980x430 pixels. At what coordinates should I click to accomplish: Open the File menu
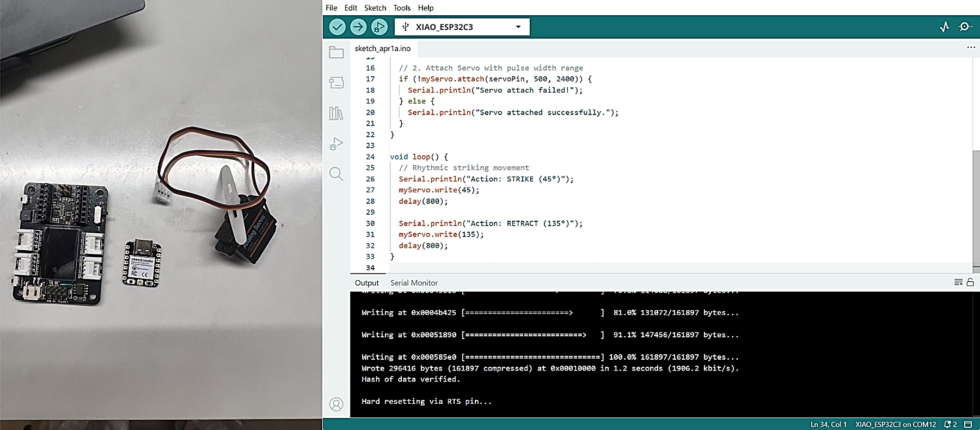332,8
